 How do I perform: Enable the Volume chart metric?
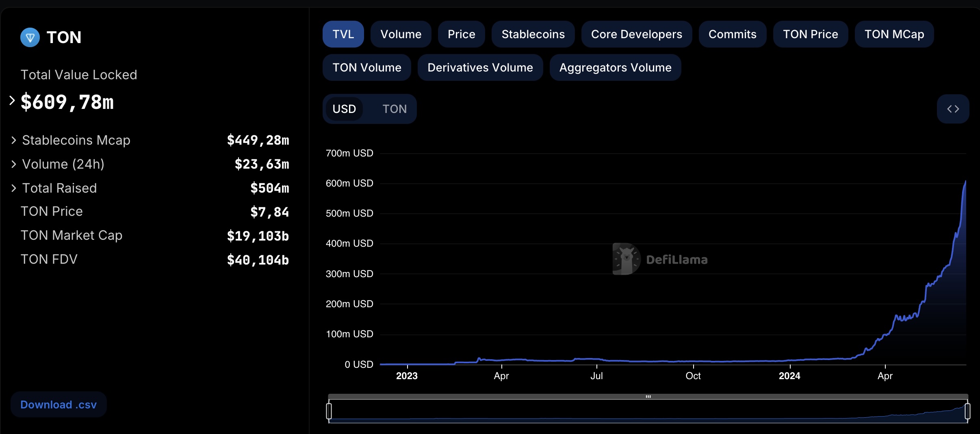pyautogui.click(x=401, y=34)
